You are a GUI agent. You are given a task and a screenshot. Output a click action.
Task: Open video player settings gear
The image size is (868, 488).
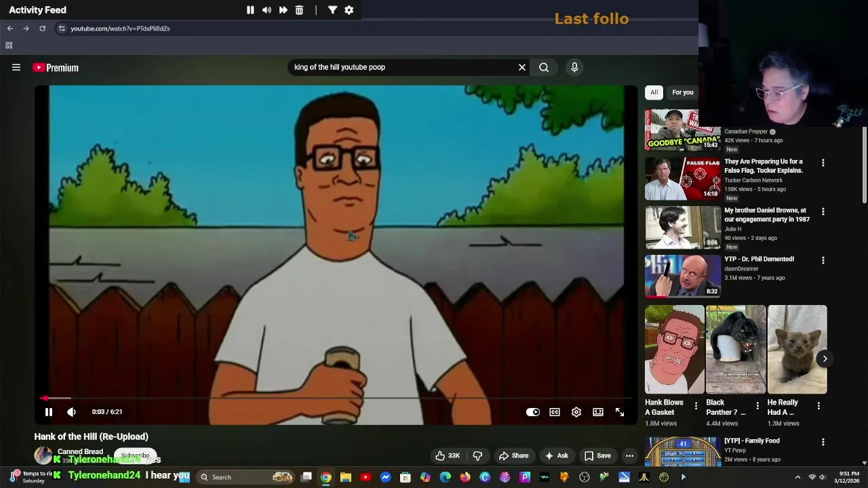click(576, 412)
